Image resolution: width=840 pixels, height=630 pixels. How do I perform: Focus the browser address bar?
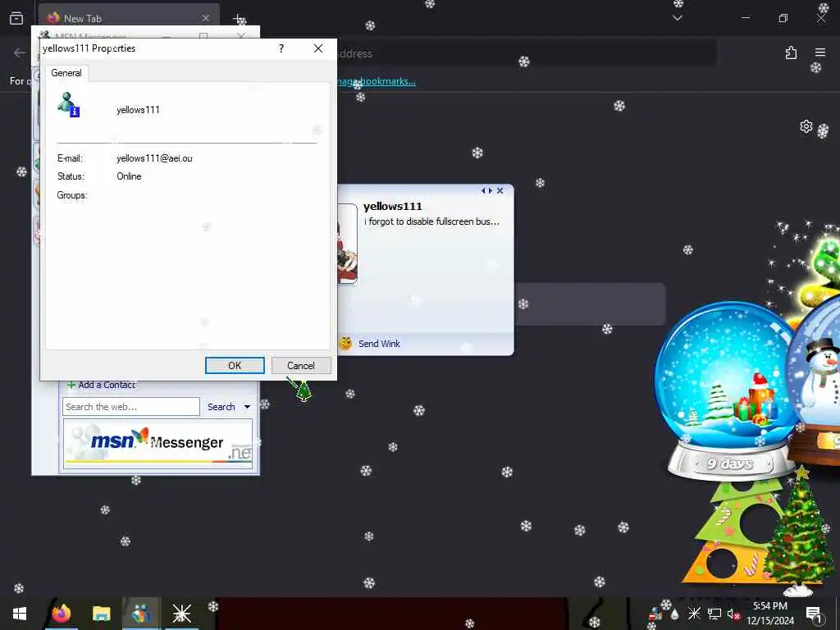527,53
